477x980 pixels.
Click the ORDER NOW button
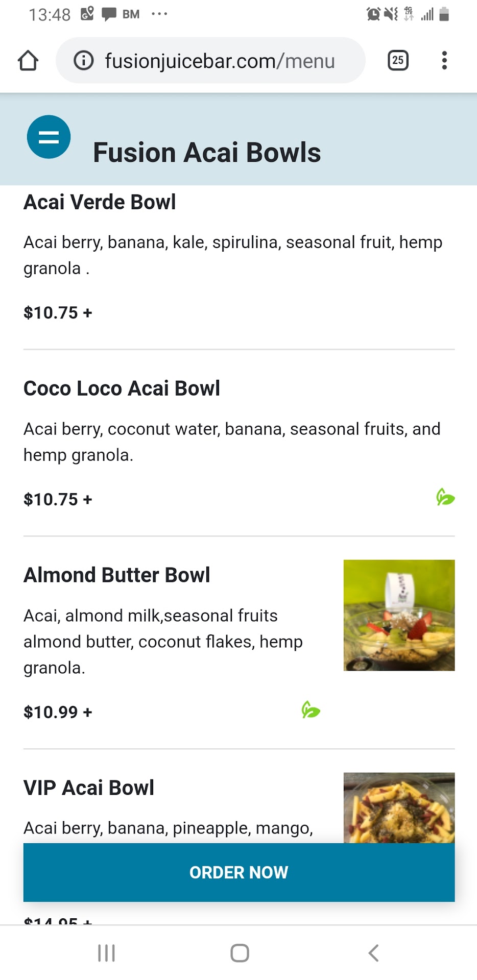pos(238,872)
